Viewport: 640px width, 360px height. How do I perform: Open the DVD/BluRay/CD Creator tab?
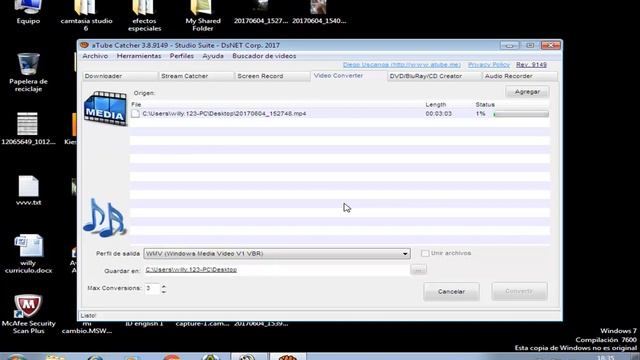(x=434, y=76)
